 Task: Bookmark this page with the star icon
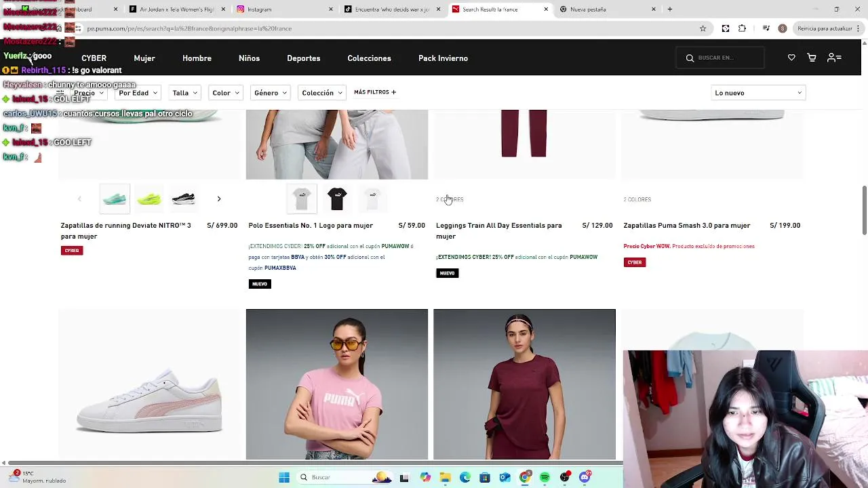tap(703, 28)
